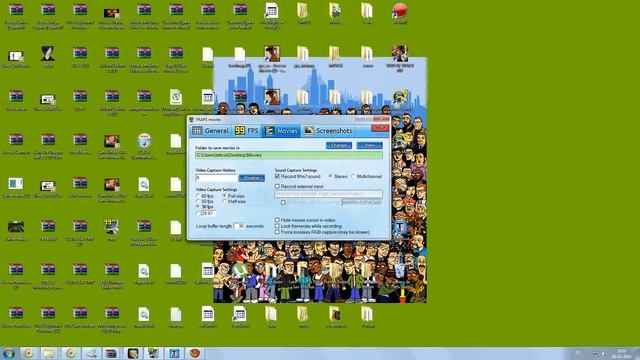Click the red Help button in Fraps
This screenshot has height=360, width=640.
click(380, 128)
